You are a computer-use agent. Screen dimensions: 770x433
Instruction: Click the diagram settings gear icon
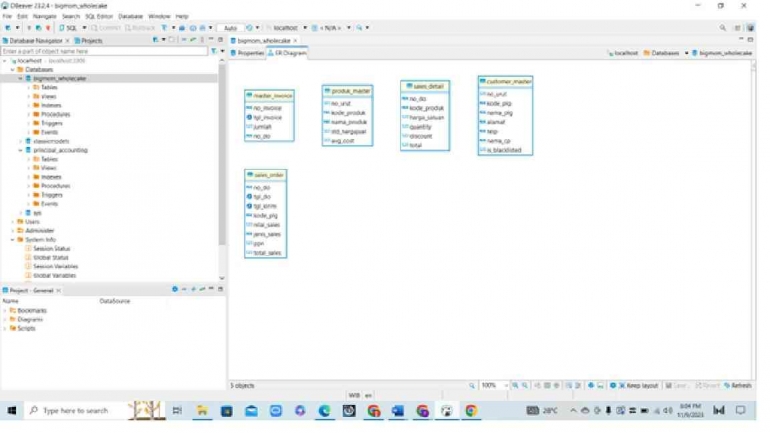612,386
